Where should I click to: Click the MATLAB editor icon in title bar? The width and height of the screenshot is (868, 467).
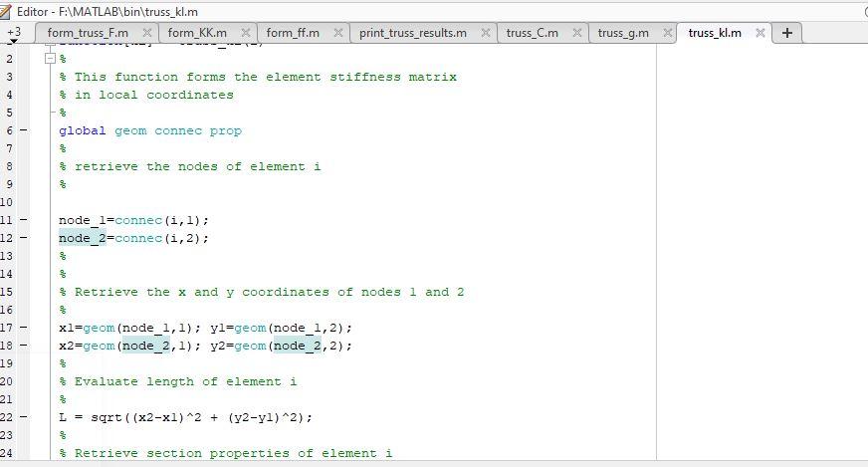tap(6, 11)
